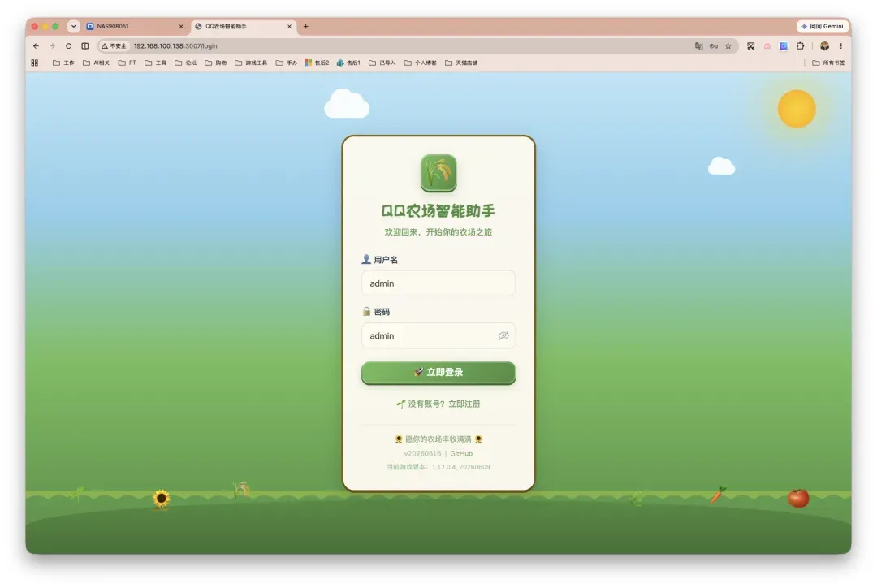The height and width of the screenshot is (588, 877).
Task: Open the 游戏工具 bookmark folder
Action: tap(251, 63)
